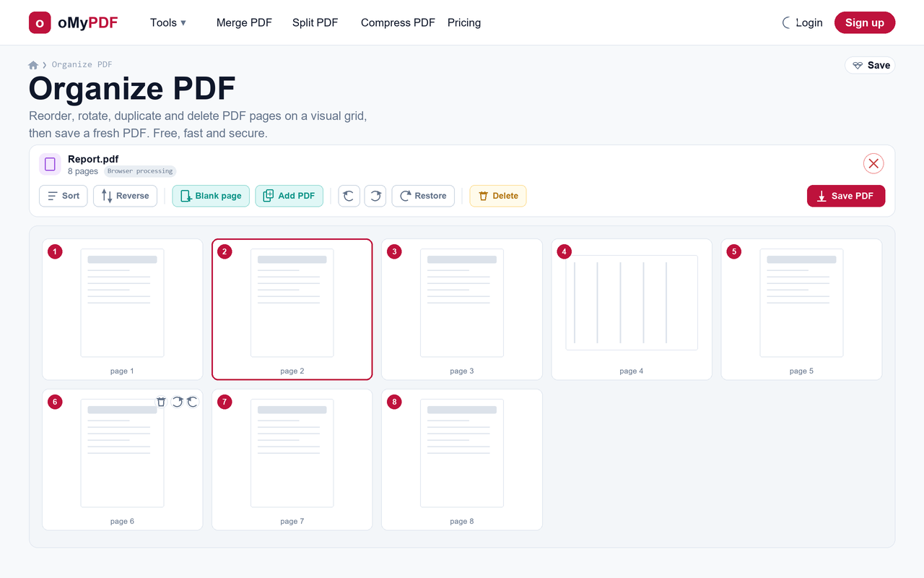Screen dimensions: 924x578
Task: Click number badge 4 on landscape page
Action: 565,251
